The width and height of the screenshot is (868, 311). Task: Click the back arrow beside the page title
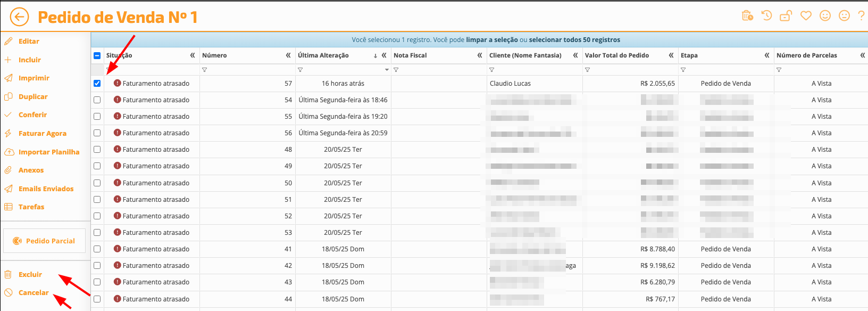click(x=19, y=17)
